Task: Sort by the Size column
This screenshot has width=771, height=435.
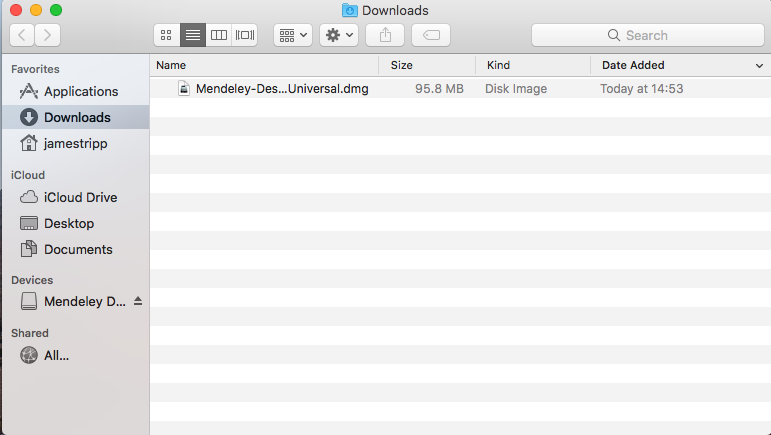Action: [427, 65]
